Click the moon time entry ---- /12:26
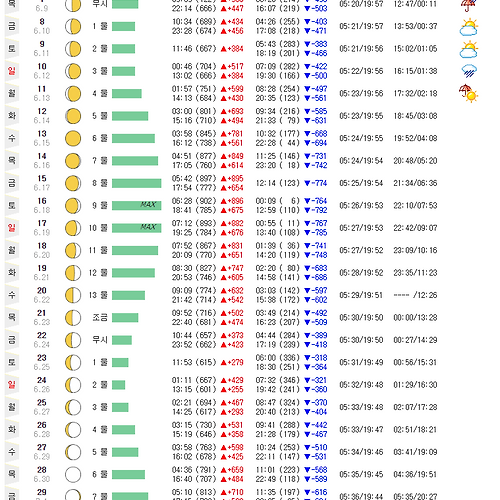This screenshot has width=500, height=500. pyautogui.click(x=415, y=295)
